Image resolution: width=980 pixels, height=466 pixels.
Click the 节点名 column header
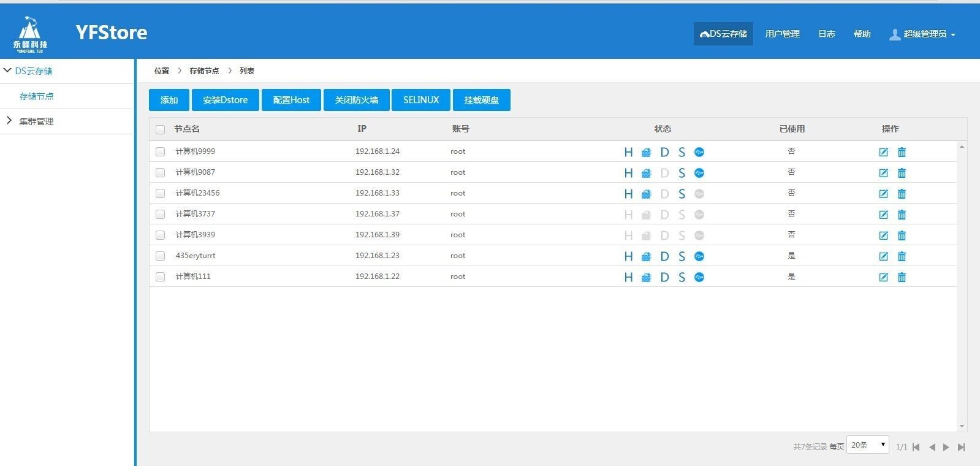(x=187, y=129)
